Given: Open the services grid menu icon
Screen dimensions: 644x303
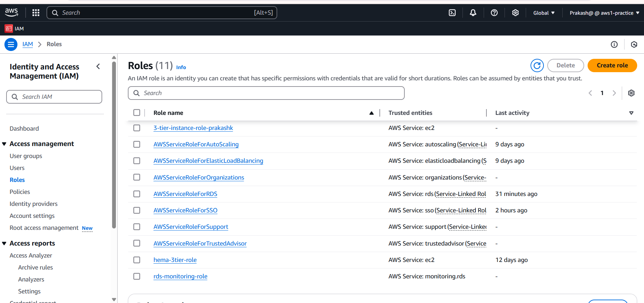Looking at the screenshot, I should (x=36, y=13).
